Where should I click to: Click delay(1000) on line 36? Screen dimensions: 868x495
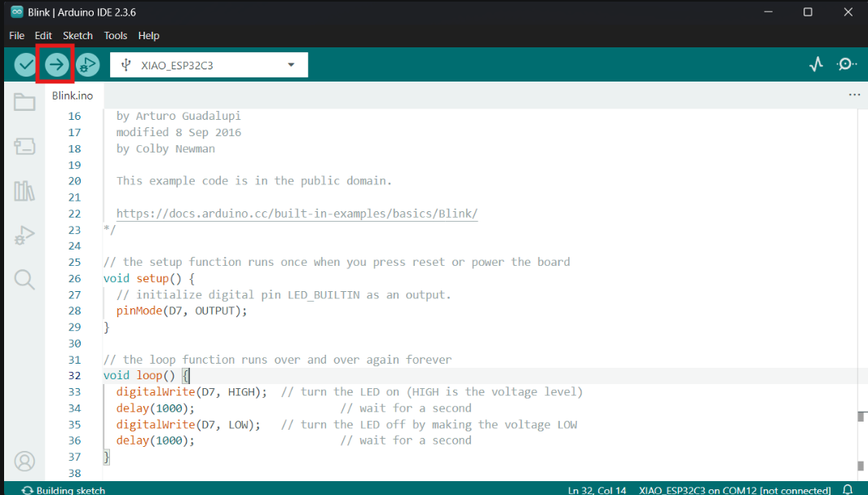coord(156,440)
